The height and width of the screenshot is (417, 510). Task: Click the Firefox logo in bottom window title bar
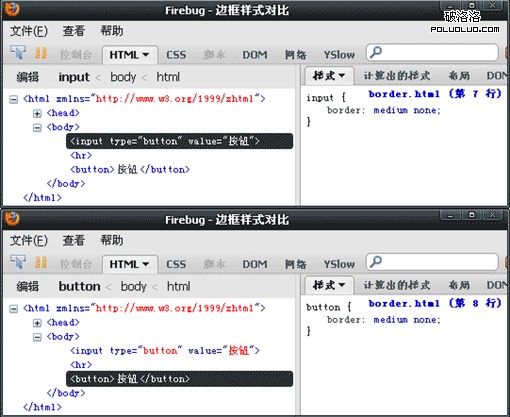(x=12, y=219)
